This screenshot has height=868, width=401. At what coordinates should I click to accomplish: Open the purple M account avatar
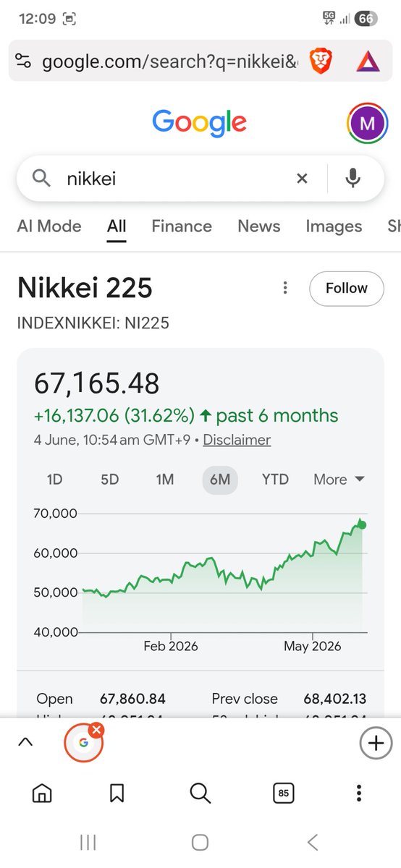point(367,123)
